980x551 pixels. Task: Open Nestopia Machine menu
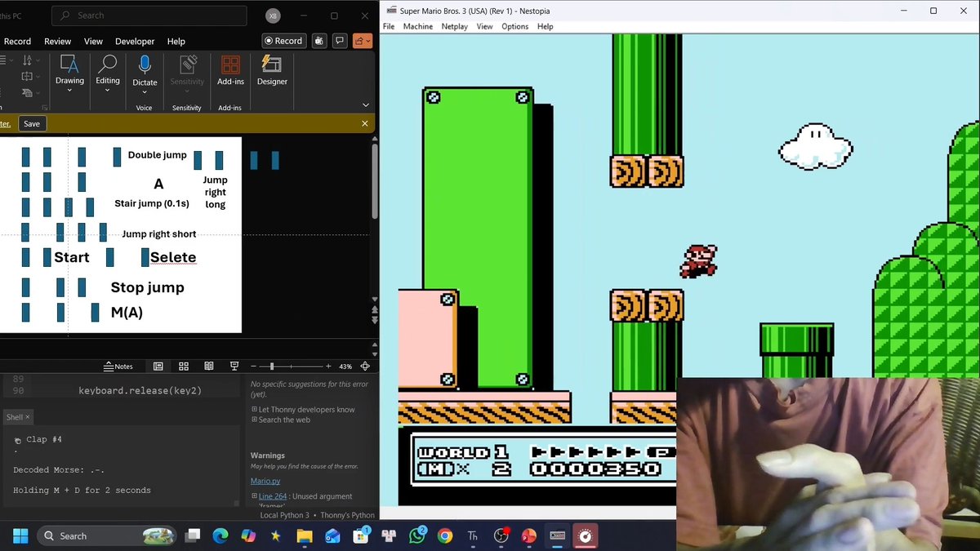[x=418, y=26]
